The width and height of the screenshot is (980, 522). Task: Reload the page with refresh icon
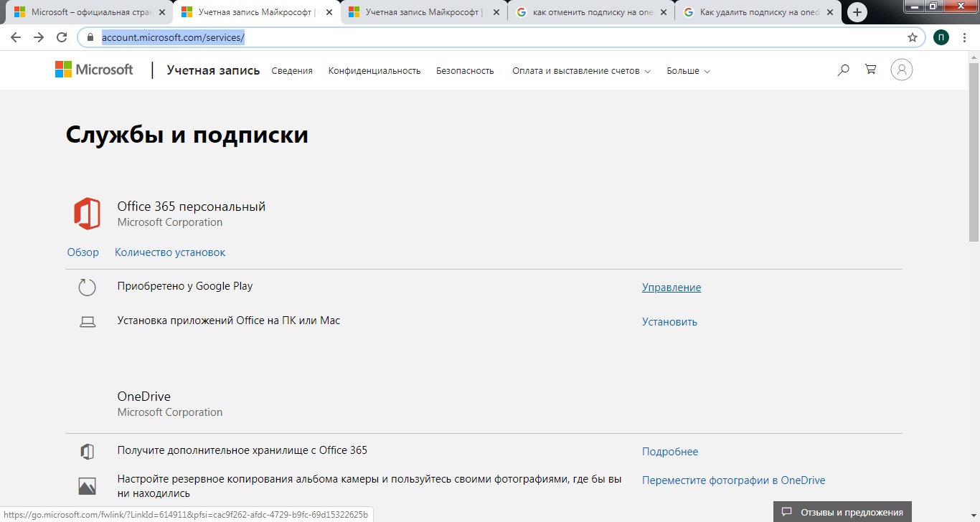[62, 37]
